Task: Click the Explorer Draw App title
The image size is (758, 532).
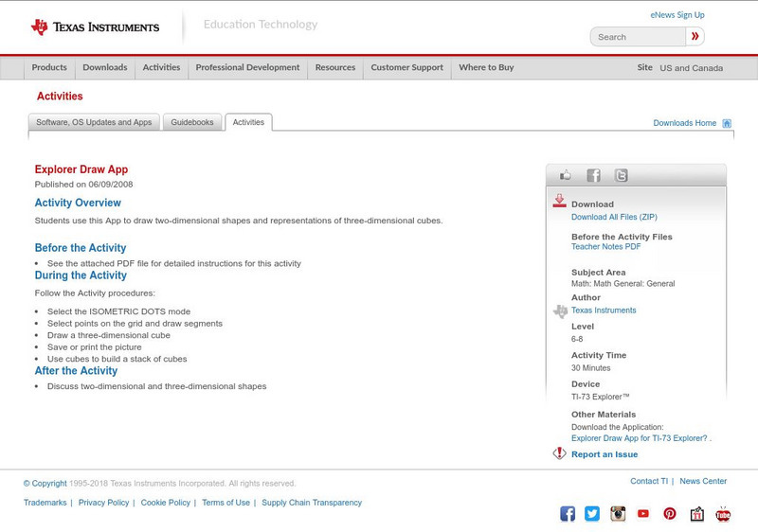Action: point(81,169)
